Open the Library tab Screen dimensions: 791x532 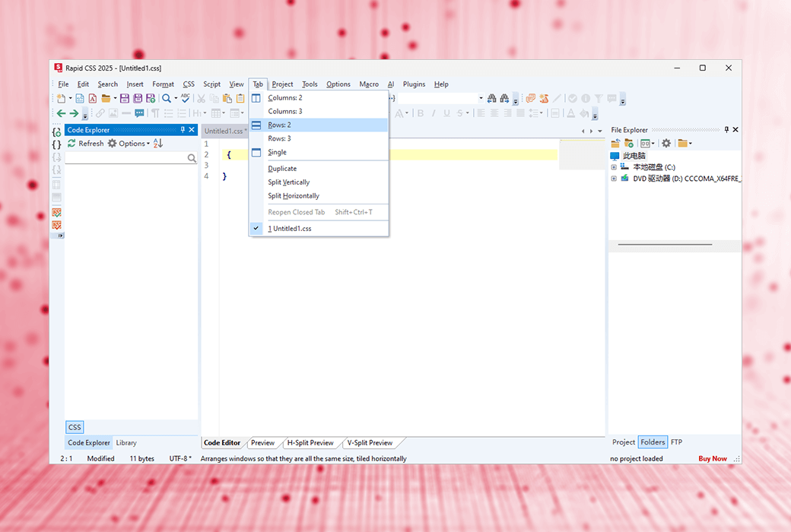(126, 443)
